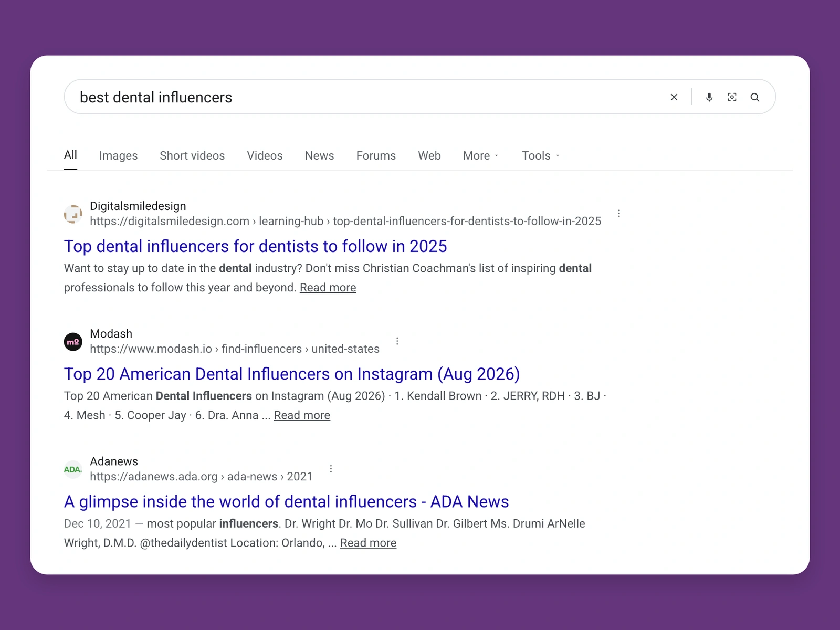Switch to the Forums tab

pos(376,155)
